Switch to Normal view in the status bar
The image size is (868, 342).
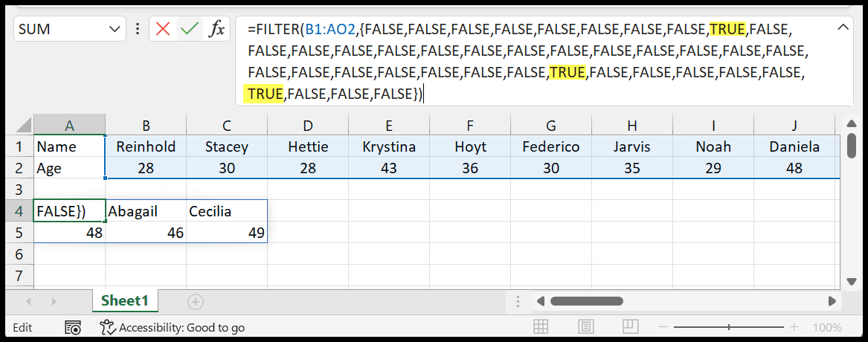541,327
